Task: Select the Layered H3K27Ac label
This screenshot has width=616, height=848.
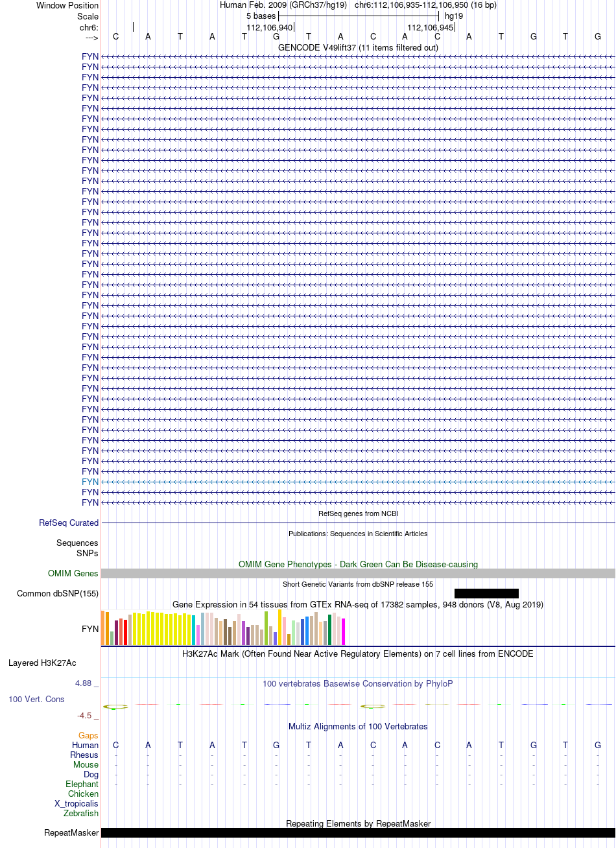Action: (x=42, y=663)
